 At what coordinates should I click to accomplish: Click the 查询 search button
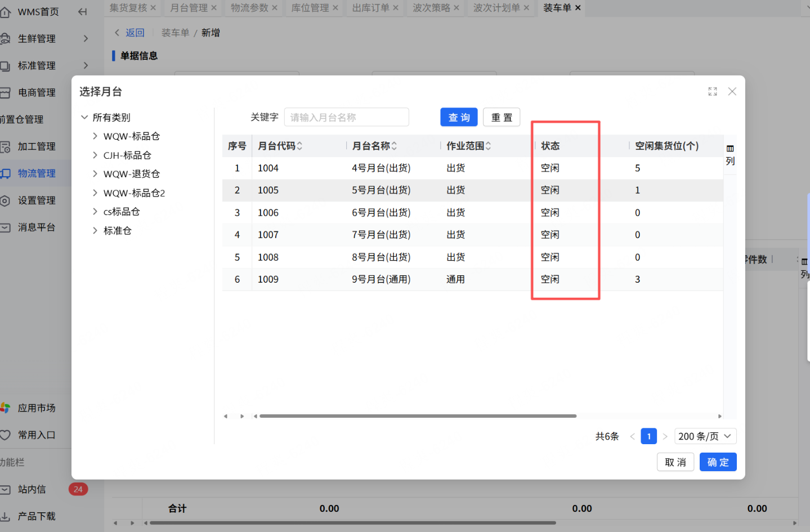(x=459, y=117)
